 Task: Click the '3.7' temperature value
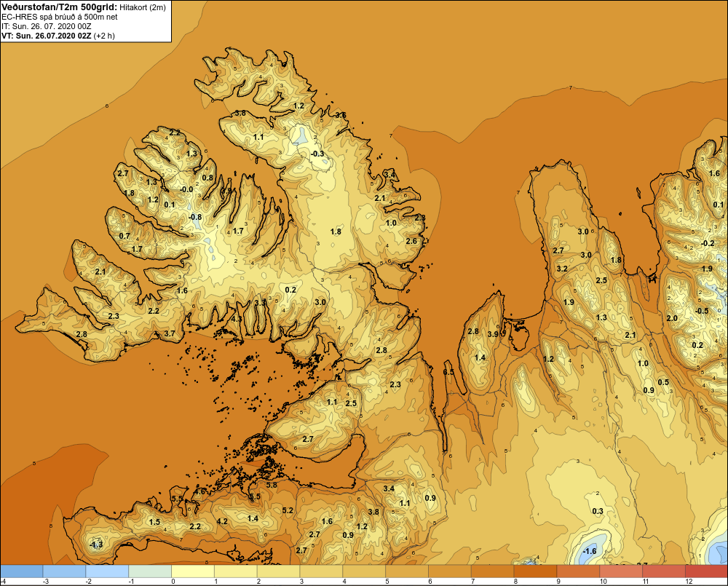[170, 333]
